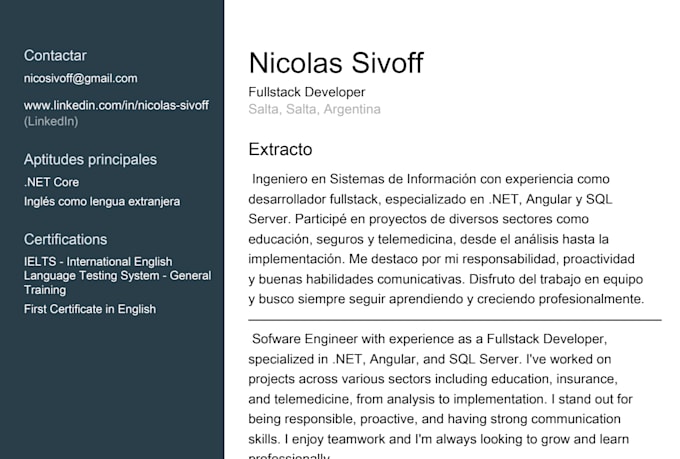Click the Nicolas Sivoff name title
Image resolution: width=680 pixels, height=459 pixels.
[x=336, y=63]
